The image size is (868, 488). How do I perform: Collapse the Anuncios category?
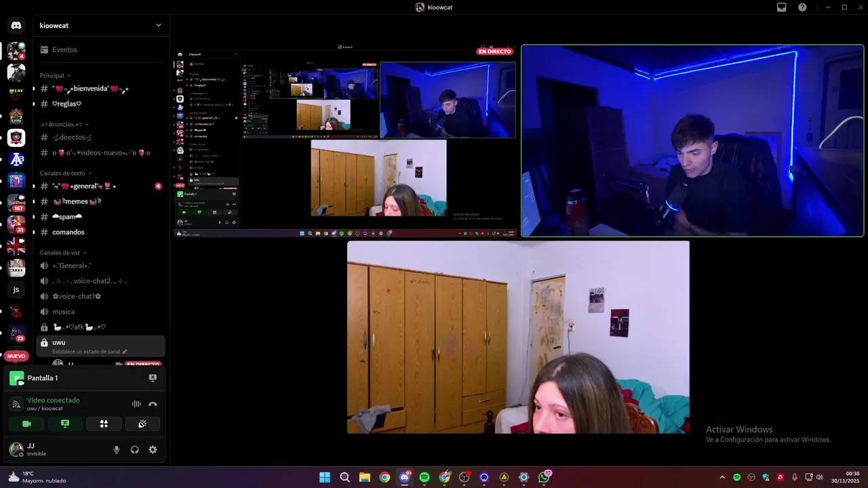[64, 125]
